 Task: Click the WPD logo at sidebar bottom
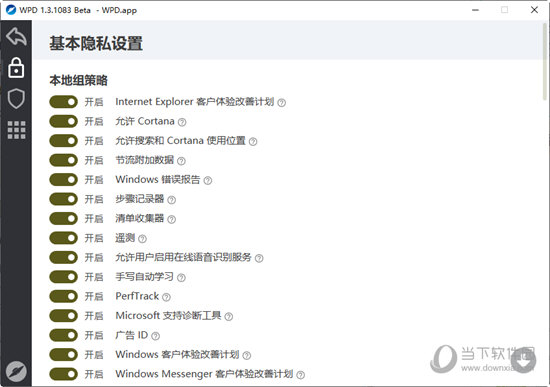click(16, 371)
